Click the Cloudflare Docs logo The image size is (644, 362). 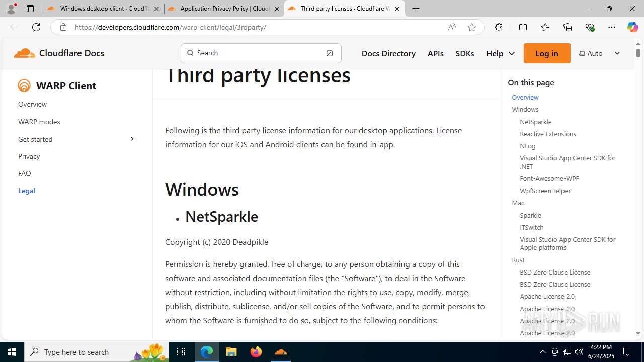point(59,53)
